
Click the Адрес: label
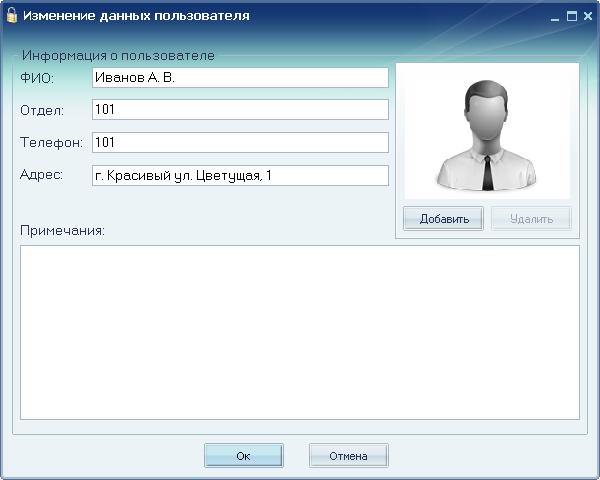click(x=41, y=175)
